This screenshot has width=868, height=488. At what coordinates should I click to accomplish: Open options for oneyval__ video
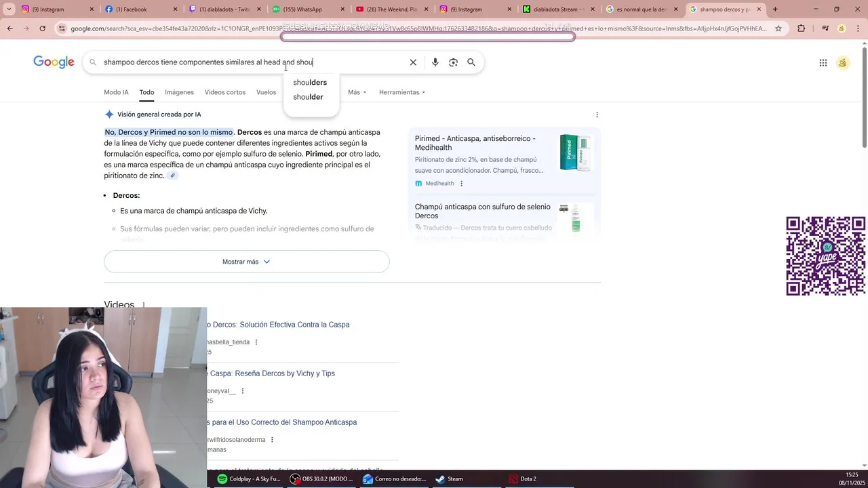click(242, 391)
